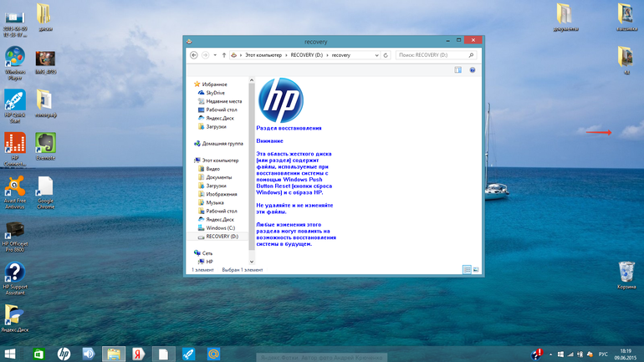Go forward using the Explorer forward arrow
This screenshot has height=362, width=644.
coord(206,55)
